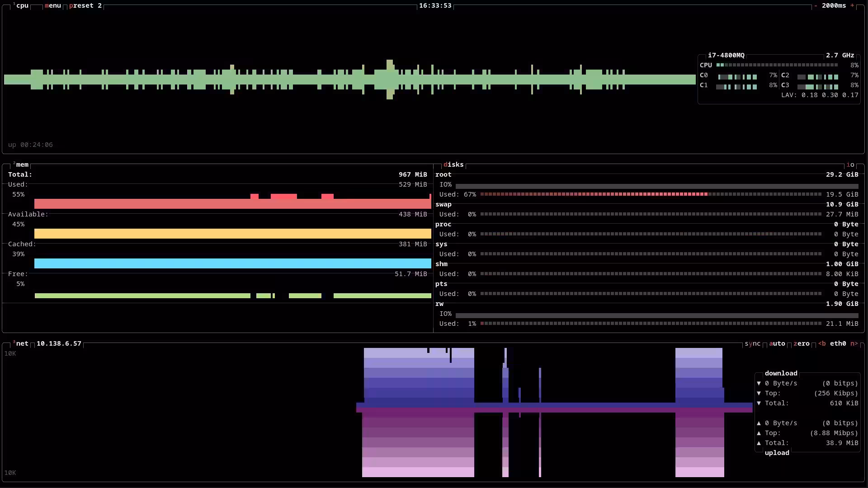This screenshot has height=488, width=868.
Task: Click the i7-4800MQ processor name
Action: pos(726,55)
